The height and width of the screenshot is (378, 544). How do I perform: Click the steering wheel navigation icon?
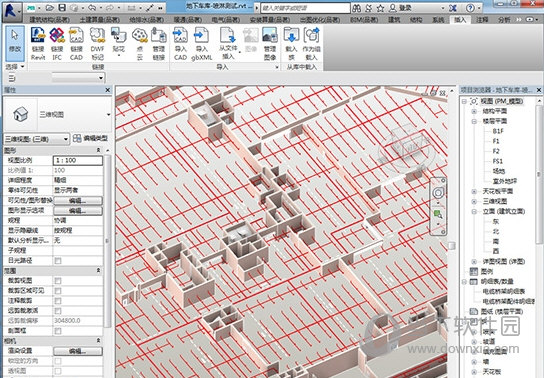[438, 193]
